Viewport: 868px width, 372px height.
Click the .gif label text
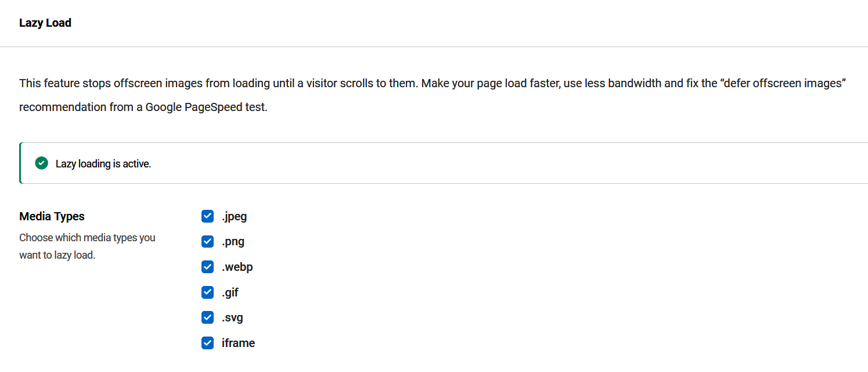(x=230, y=293)
